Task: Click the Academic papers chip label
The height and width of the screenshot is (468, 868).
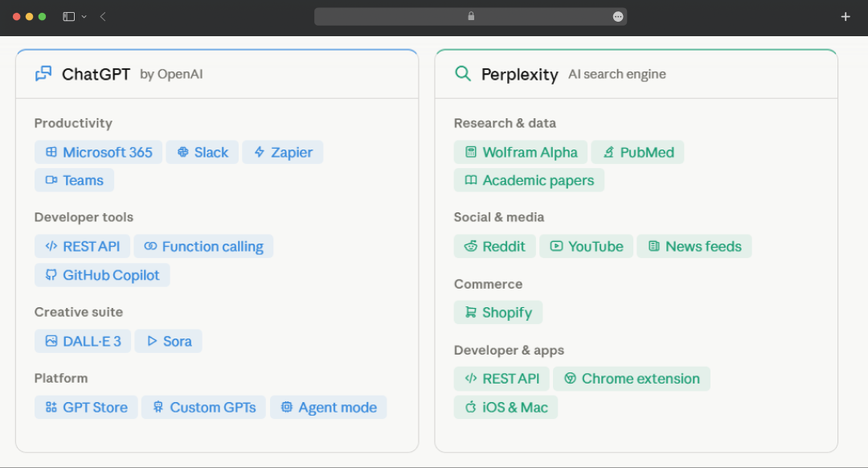Action: 538,181
